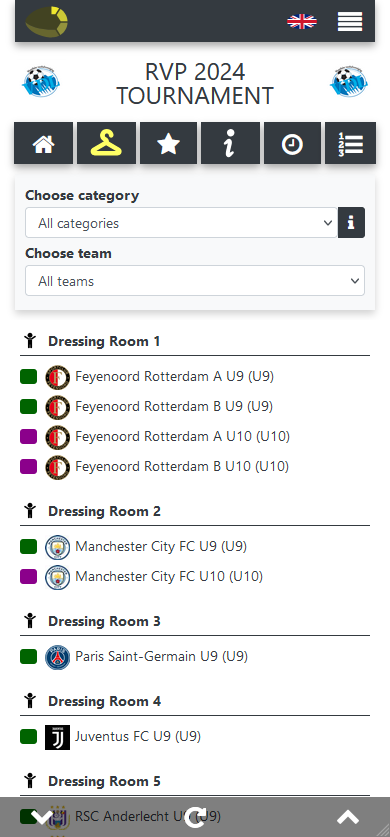Viewport: 390px width, 837px height.
Task: Open Feyenoord Rotterdam A U9 team
Action: coord(174,377)
